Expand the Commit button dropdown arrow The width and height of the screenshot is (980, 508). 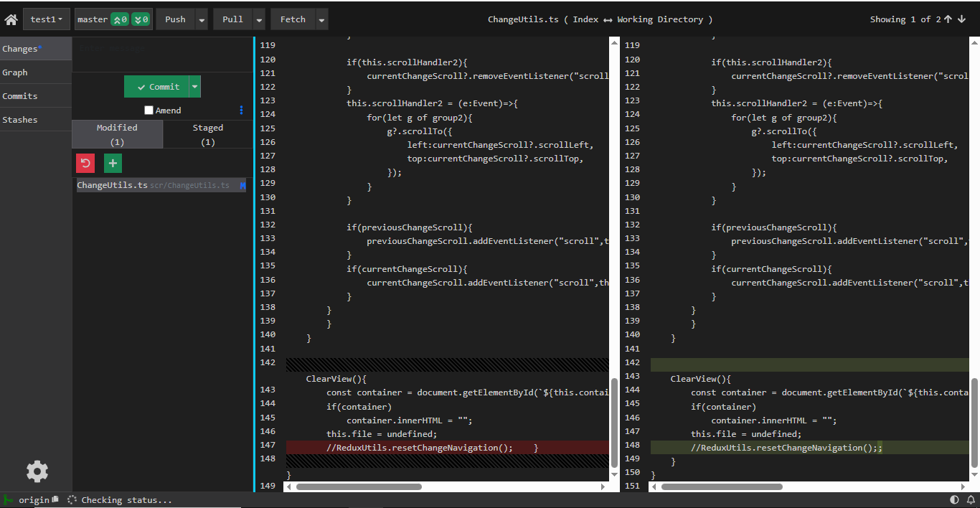coord(194,87)
